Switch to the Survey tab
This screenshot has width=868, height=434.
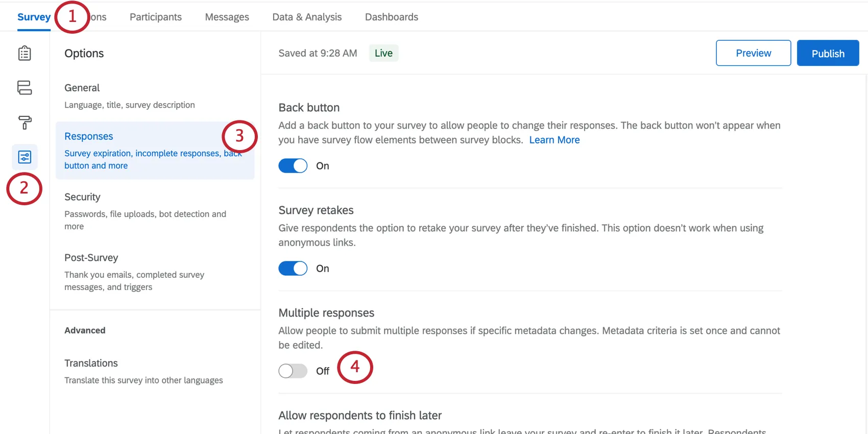pos(34,17)
